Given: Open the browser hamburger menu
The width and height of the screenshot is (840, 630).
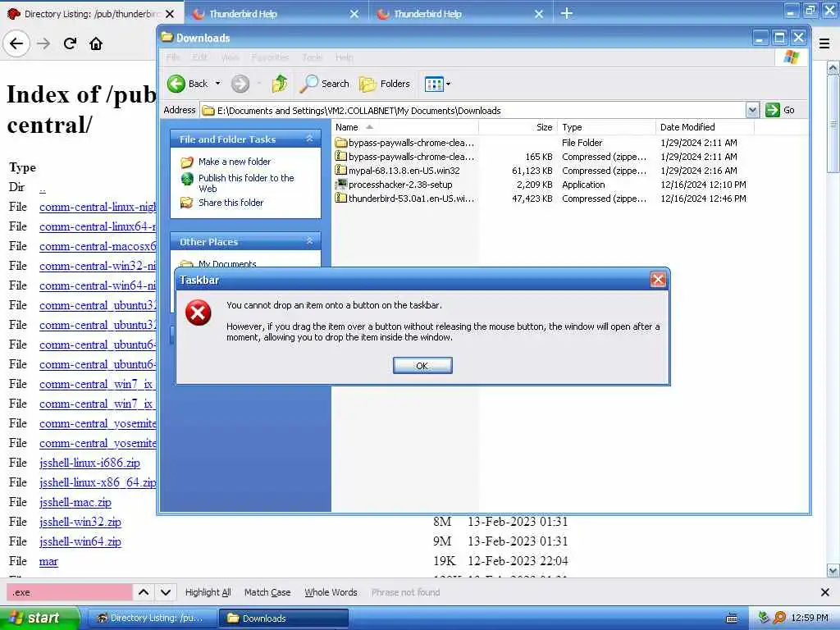Looking at the screenshot, I should click(824, 43).
